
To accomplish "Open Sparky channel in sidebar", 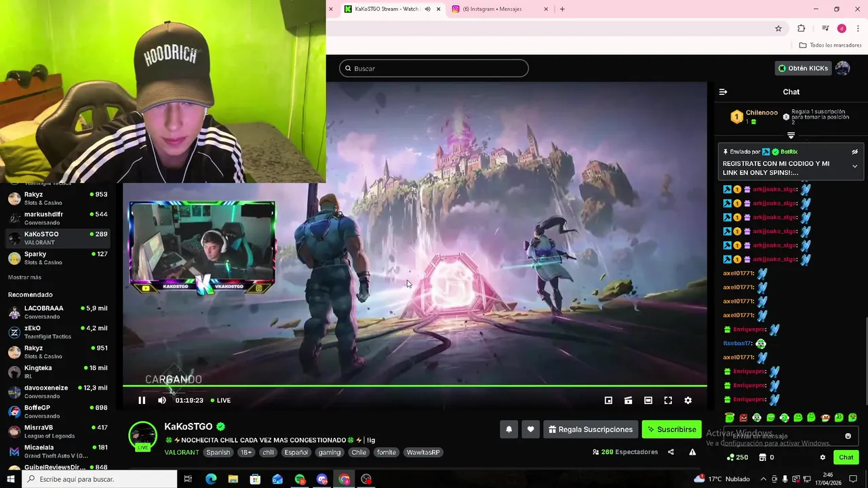I will [58, 258].
